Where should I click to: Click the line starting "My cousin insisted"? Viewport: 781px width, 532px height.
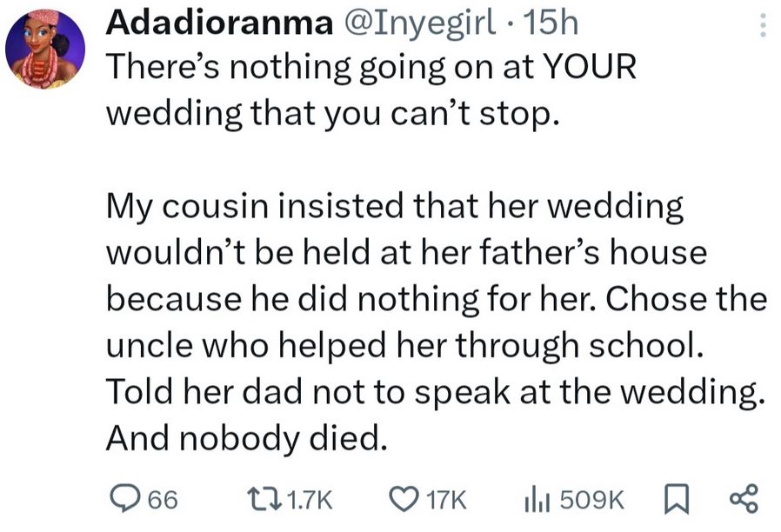tap(395, 207)
